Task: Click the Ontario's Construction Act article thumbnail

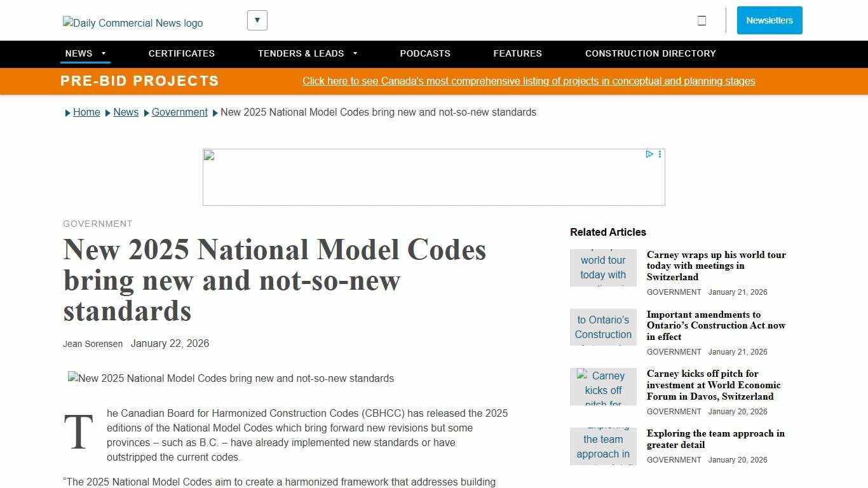Action: pyautogui.click(x=602, y=327)
